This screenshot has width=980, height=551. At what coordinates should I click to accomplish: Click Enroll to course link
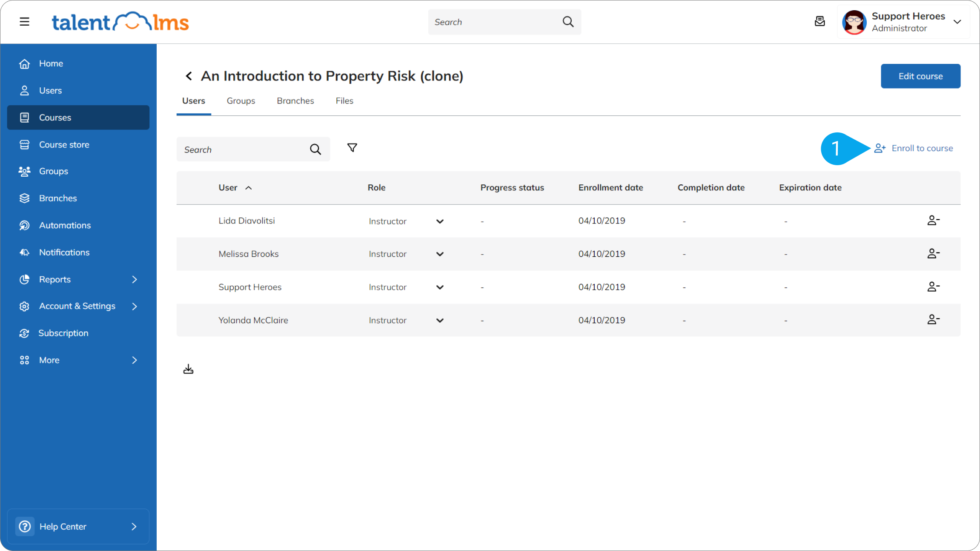pos(914,148)
